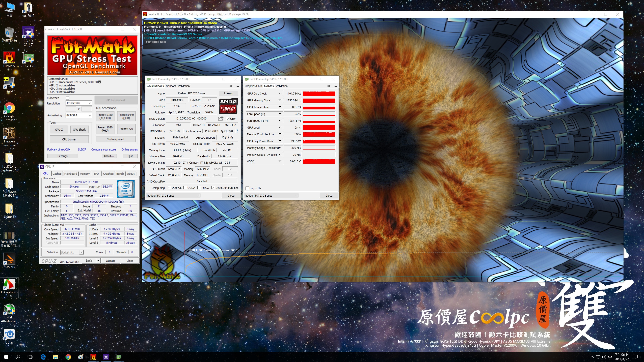
Task: Open the GPU-Z desktop shortcut
Action: (x=28, y=59)
